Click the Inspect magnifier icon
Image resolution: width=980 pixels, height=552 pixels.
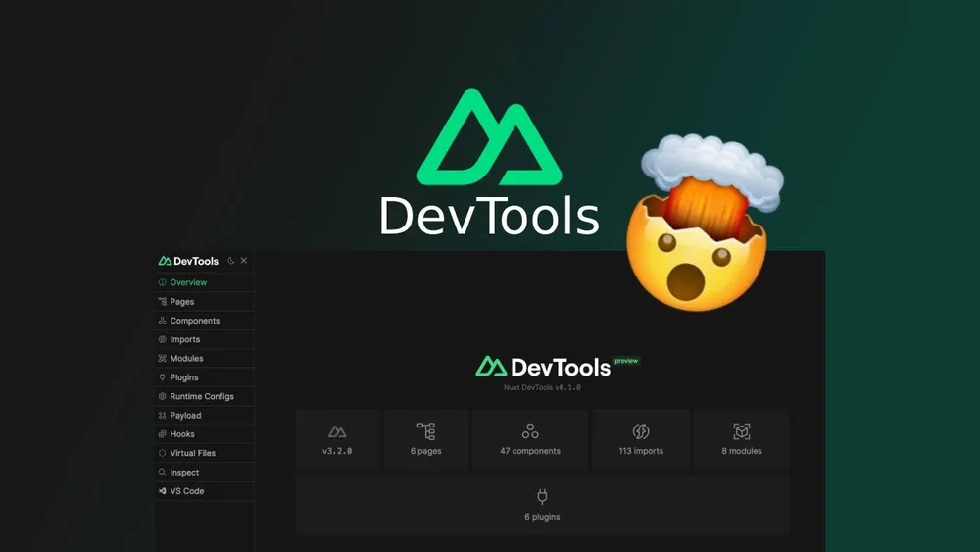tap(162, 473)
